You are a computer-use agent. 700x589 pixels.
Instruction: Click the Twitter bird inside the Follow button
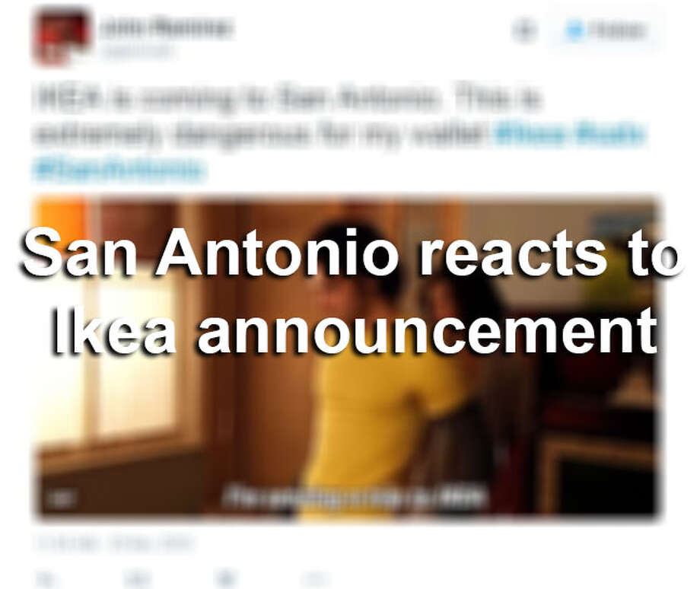[x=574, y=30]
